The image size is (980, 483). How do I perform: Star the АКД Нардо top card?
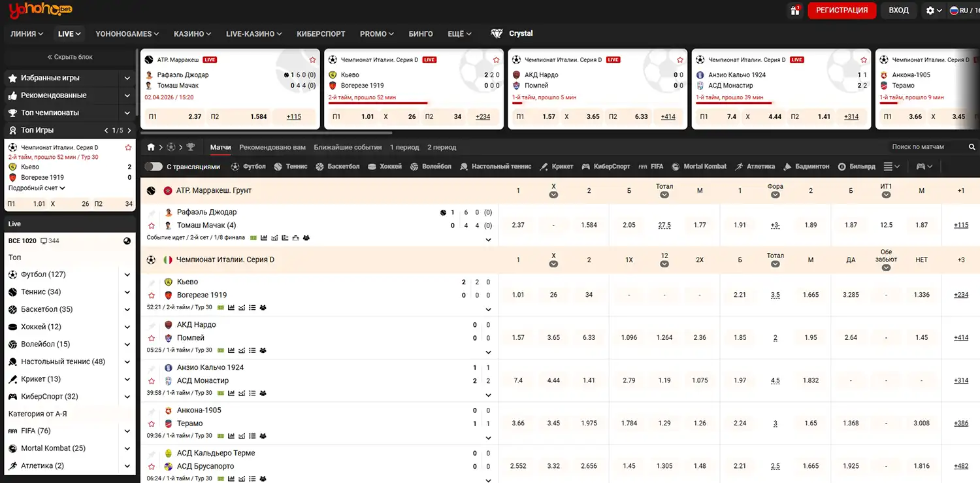pos(680,59)
